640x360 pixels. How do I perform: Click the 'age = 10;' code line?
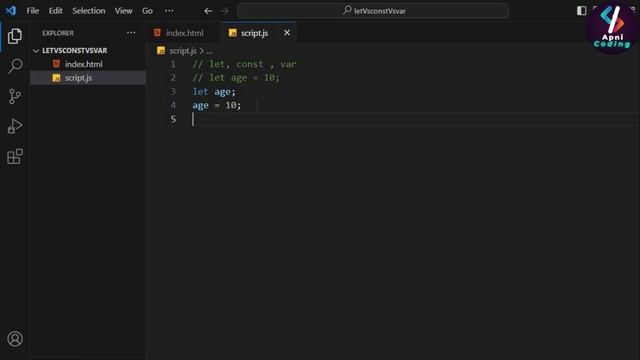[217, 105]
